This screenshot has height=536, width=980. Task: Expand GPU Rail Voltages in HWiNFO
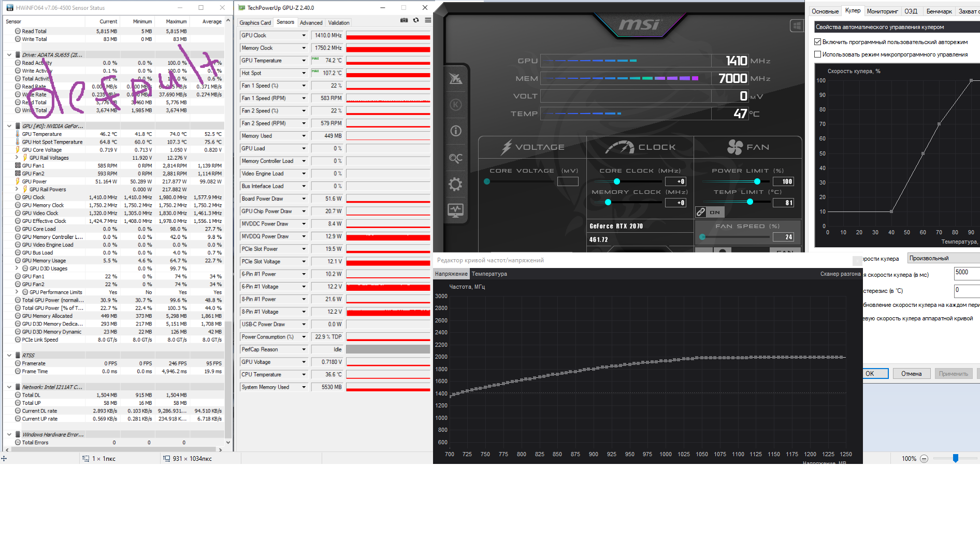pos(17,158)
